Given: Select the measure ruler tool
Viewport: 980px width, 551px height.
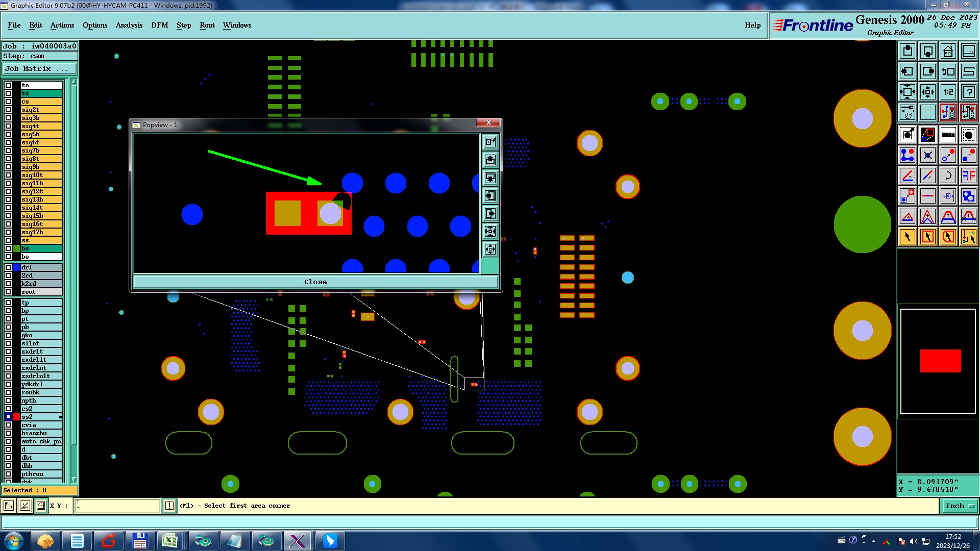Looking at the screenshot, I should (948, 135).
